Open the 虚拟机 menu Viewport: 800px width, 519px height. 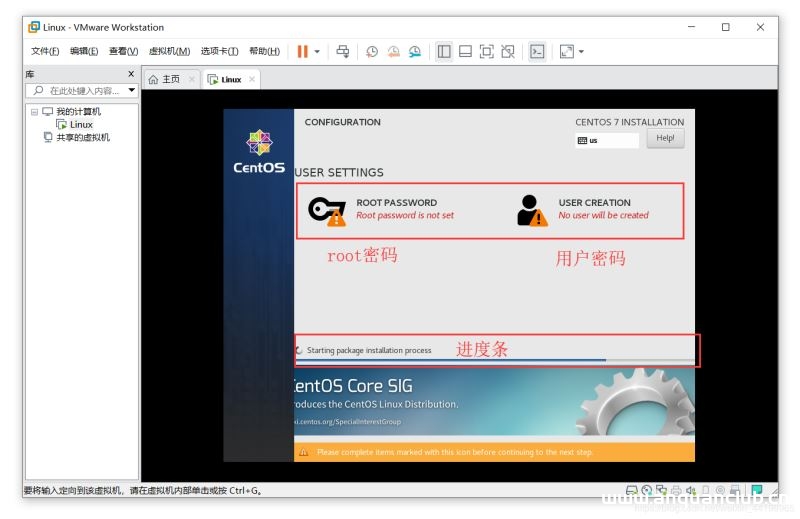click(x=169, y=51)
